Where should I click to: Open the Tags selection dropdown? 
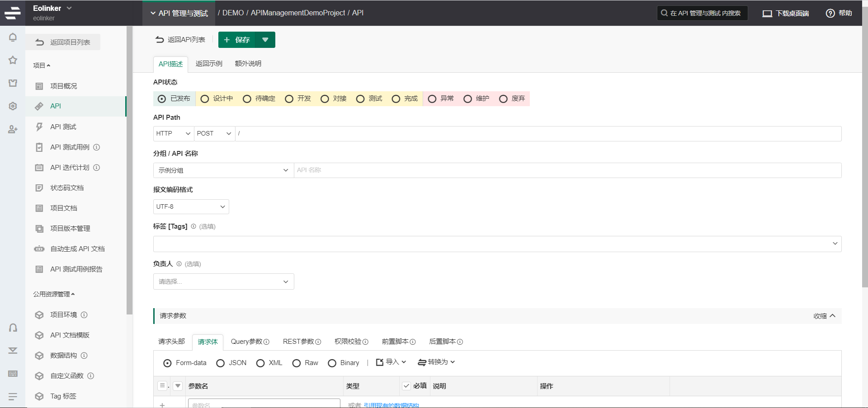497,244
